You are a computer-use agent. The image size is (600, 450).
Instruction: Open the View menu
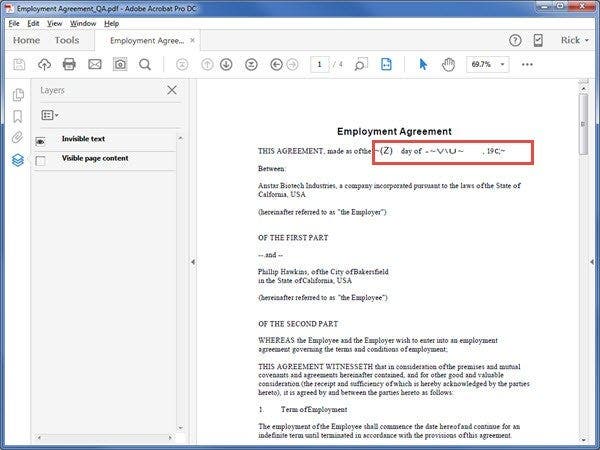[54, 23]
